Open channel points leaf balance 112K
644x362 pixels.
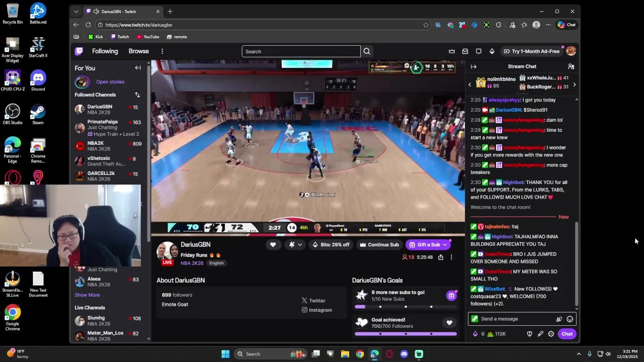coord(496,334)
